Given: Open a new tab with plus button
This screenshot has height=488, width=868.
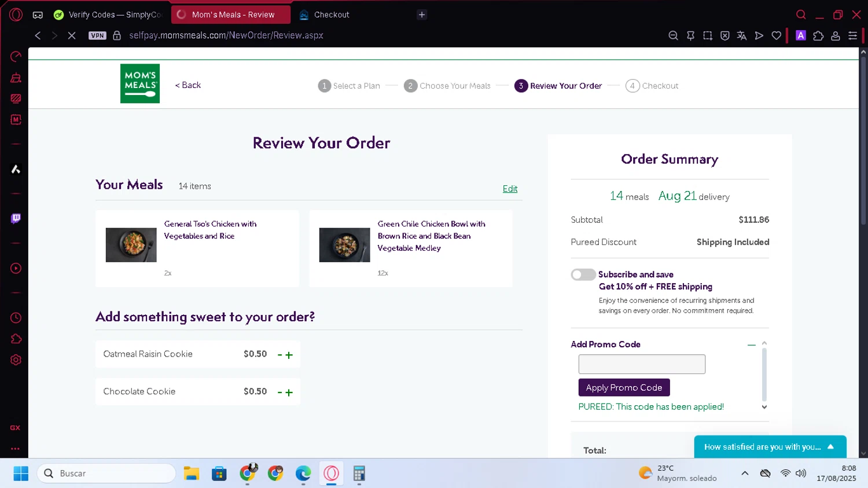Looking at the screenshot, I should [422, 14].
